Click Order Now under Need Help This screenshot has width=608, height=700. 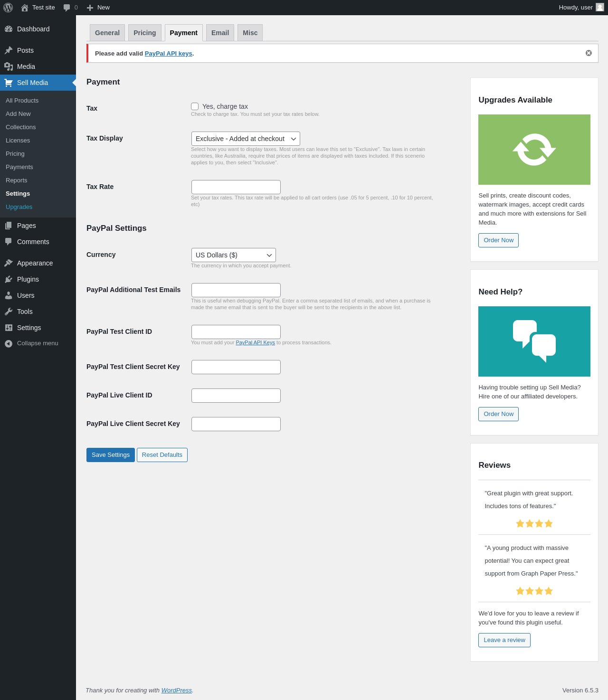(498, 414)
